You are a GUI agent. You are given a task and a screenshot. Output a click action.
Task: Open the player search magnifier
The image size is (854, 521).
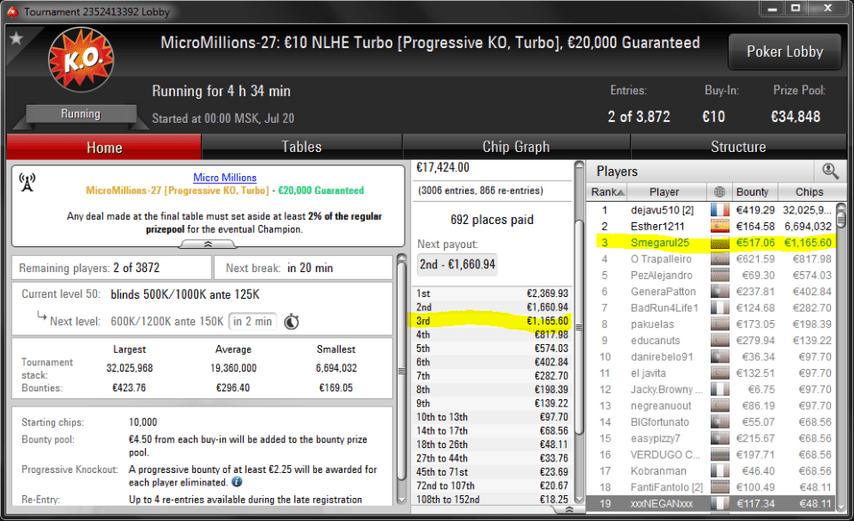(x=830, y=171)
